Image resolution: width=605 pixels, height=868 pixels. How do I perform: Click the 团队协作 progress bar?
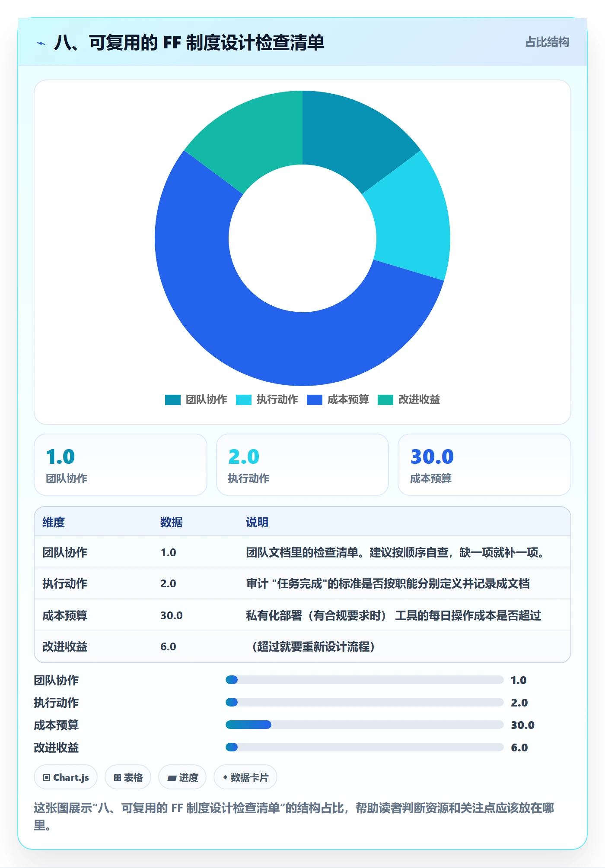coord(364,680)
